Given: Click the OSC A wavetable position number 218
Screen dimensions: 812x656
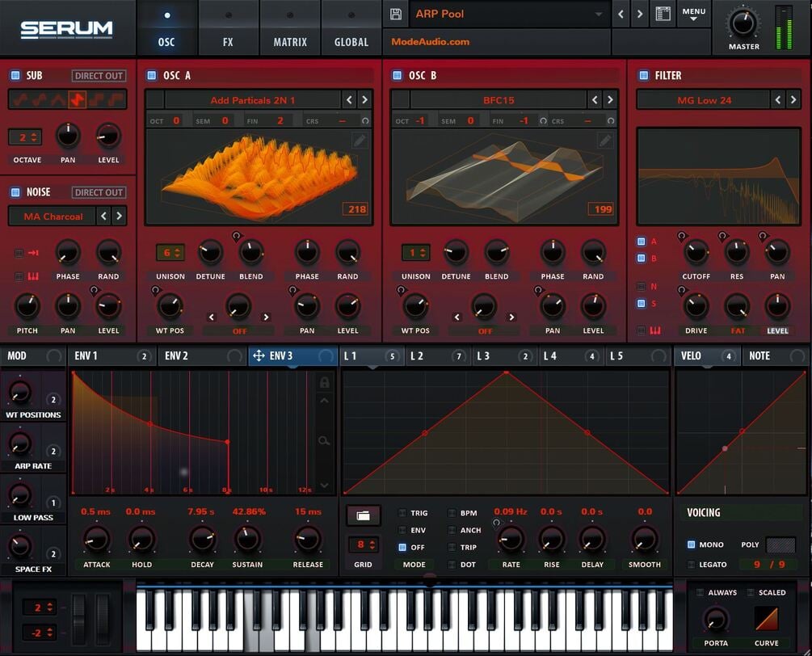Looking at the screenshot, I should click(x=357, y=209).
